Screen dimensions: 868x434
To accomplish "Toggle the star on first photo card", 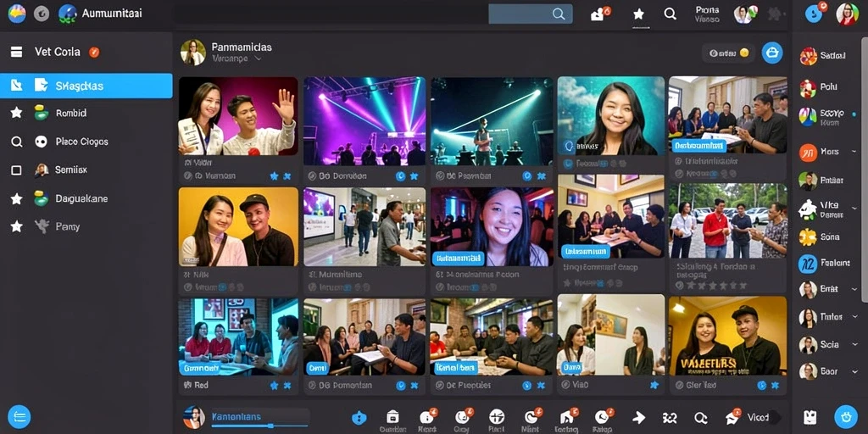I will point(274,176).
